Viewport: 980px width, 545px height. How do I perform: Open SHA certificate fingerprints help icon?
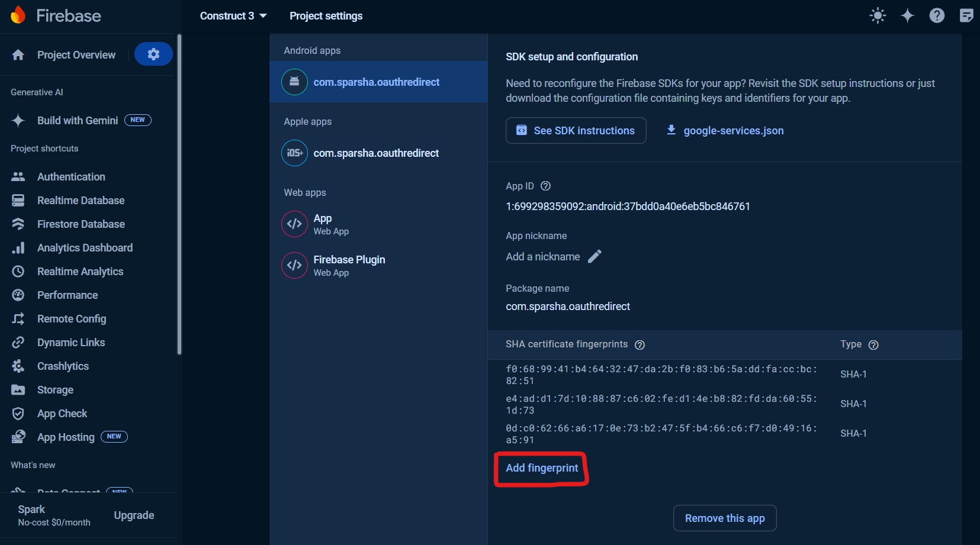pos(640,345)
